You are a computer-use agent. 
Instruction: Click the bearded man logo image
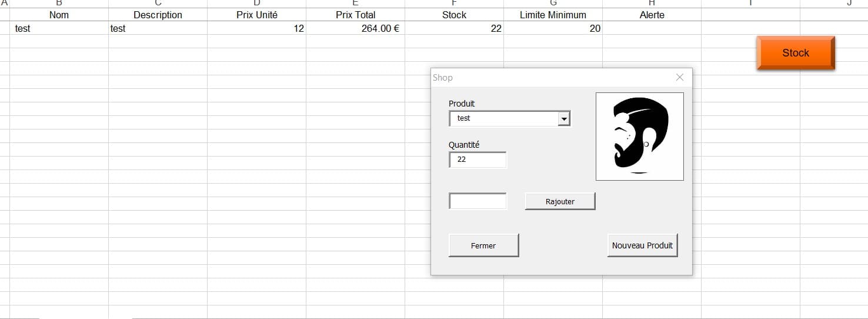639,136
